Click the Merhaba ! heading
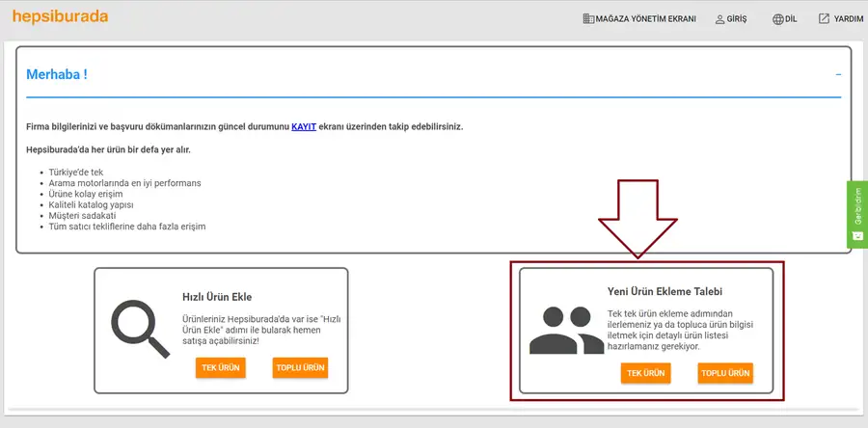 click(57, 74)
